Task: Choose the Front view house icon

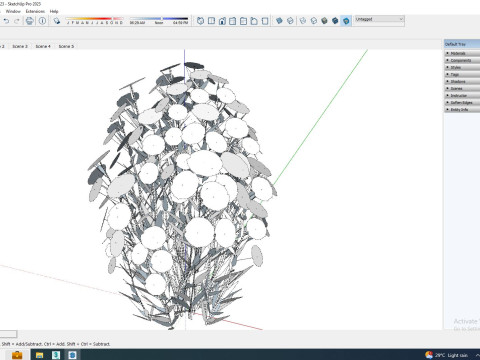Action: tap(222, 21)
